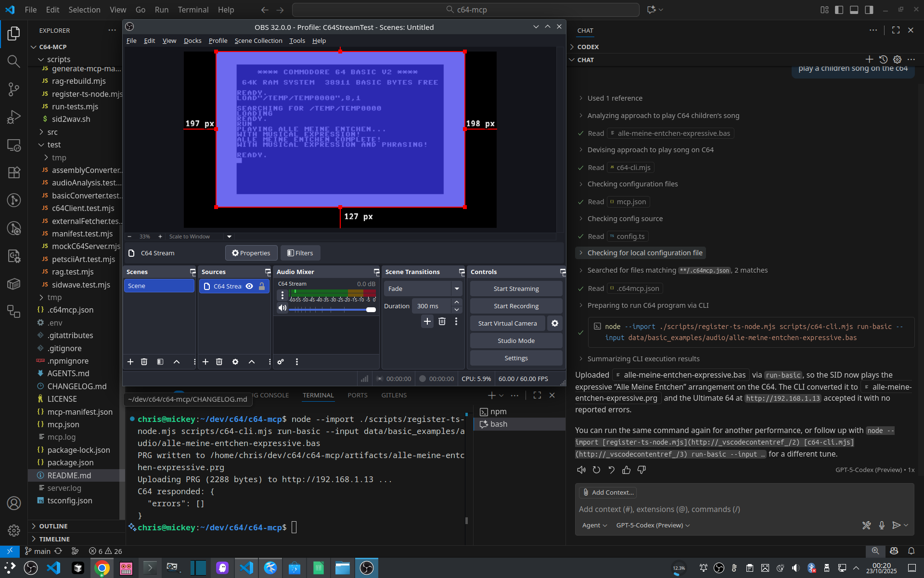Screen dimensions: 924x578
Task: Open the Scene Collection menu
Action: click(x=258, y=41)
